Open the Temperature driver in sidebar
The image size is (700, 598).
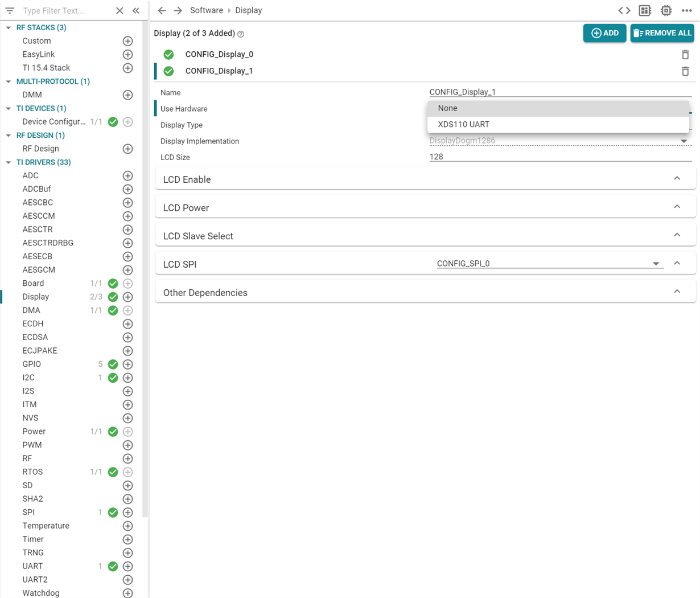[46, 526]
